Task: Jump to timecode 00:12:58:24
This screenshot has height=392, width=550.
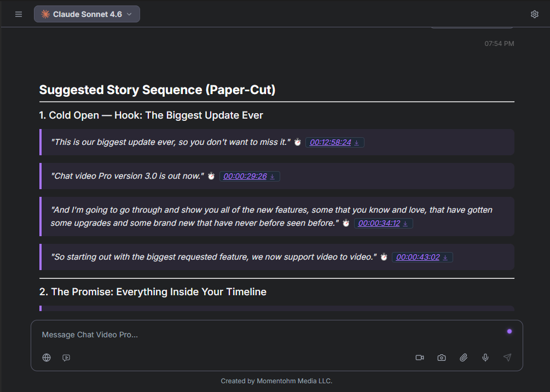Action: (331, 142)
